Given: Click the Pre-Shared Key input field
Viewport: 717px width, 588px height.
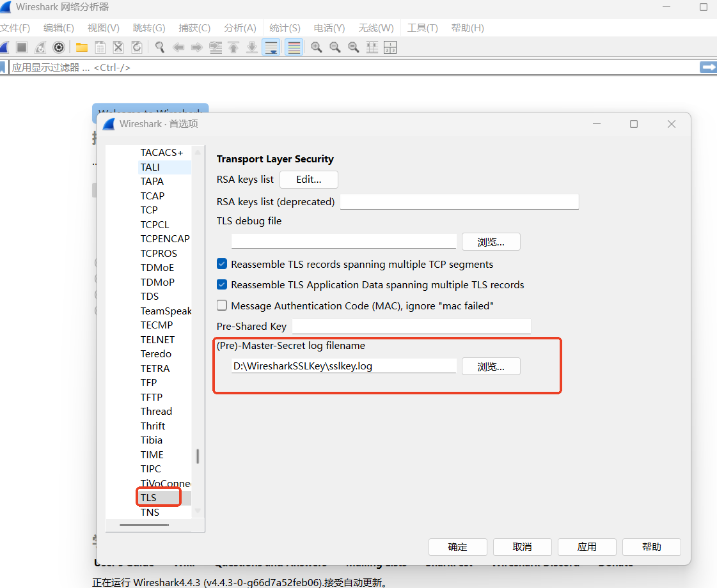Looking at the screenshot, I should point(411,326).
